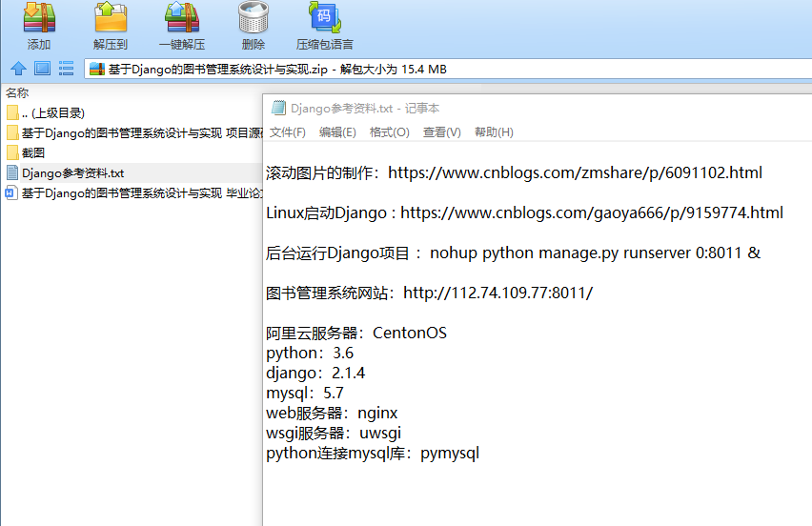This screenshot has height=526, width=812.
Task: Click the mysql: 5.7 line
Action: [305, 393]
